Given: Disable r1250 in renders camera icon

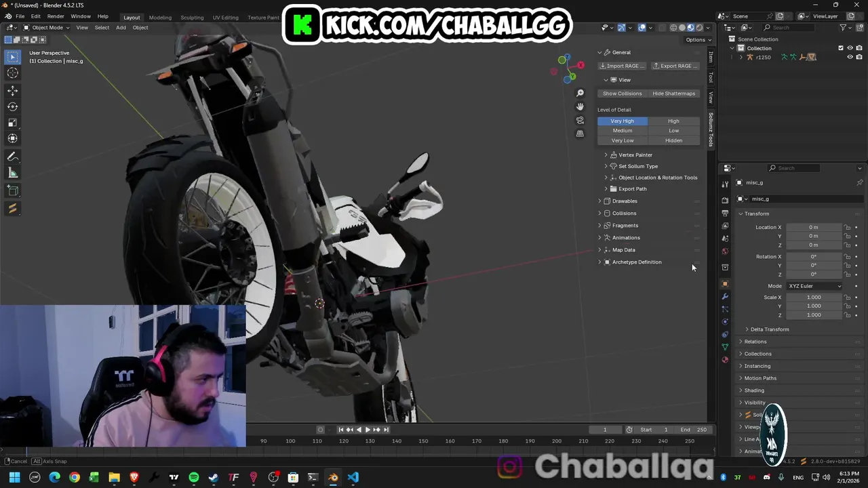Looking at the screenshot, I should pyautogui.click(x=859, y=57).
